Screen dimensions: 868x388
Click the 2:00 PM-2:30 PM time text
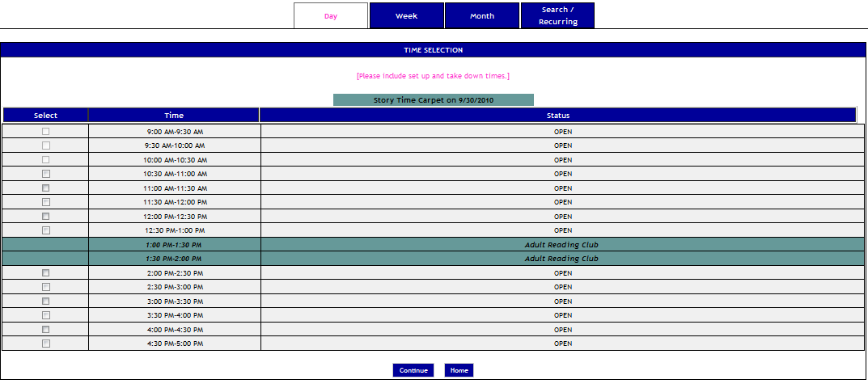tap(175, 273)
